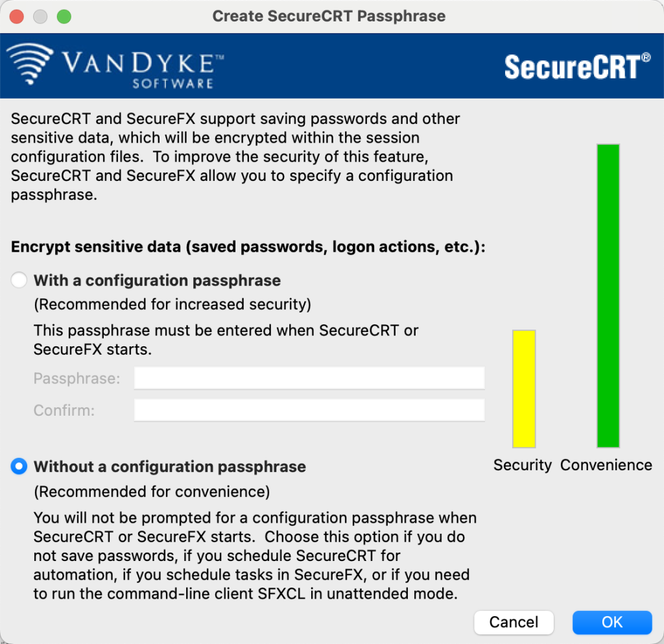Click the VanDyke Software wordmark

[x=143, y=70]
